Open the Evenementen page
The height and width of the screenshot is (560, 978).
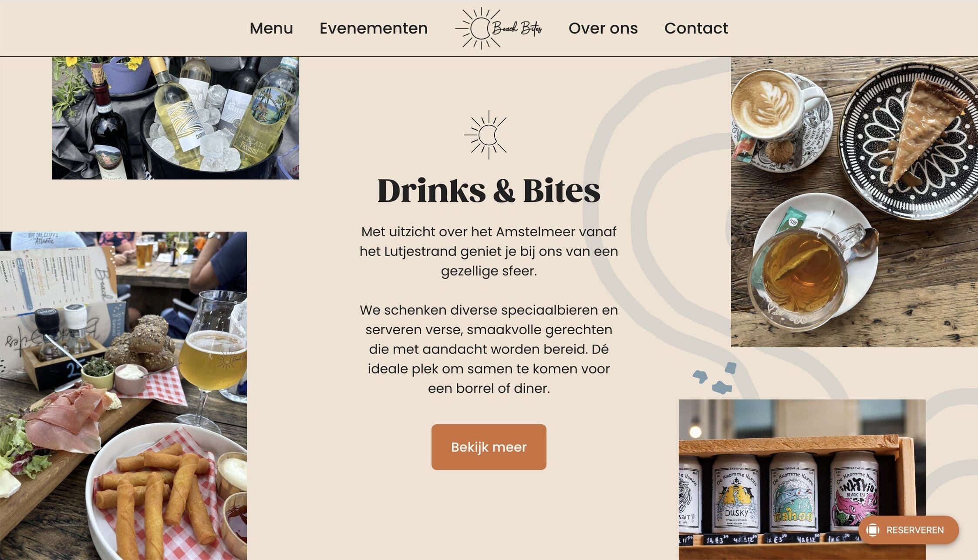pos(374,28)
